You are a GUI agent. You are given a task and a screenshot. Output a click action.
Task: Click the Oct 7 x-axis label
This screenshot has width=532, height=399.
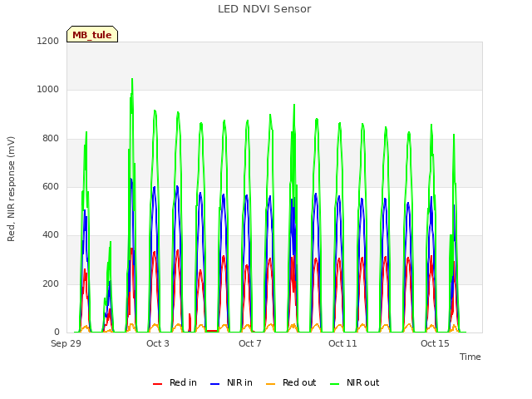250,343
